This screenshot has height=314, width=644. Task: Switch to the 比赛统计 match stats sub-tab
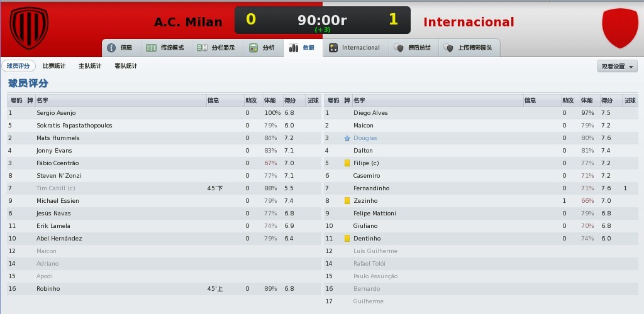(x=54, y=66)
